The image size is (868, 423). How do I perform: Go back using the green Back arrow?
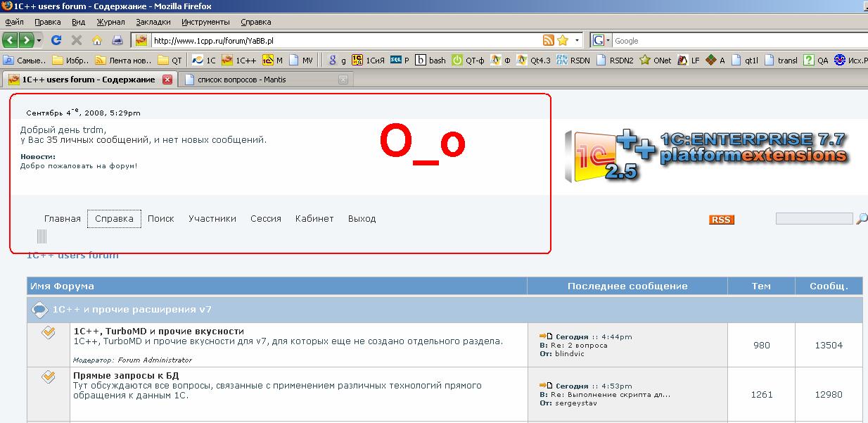[x=11, y=40]
